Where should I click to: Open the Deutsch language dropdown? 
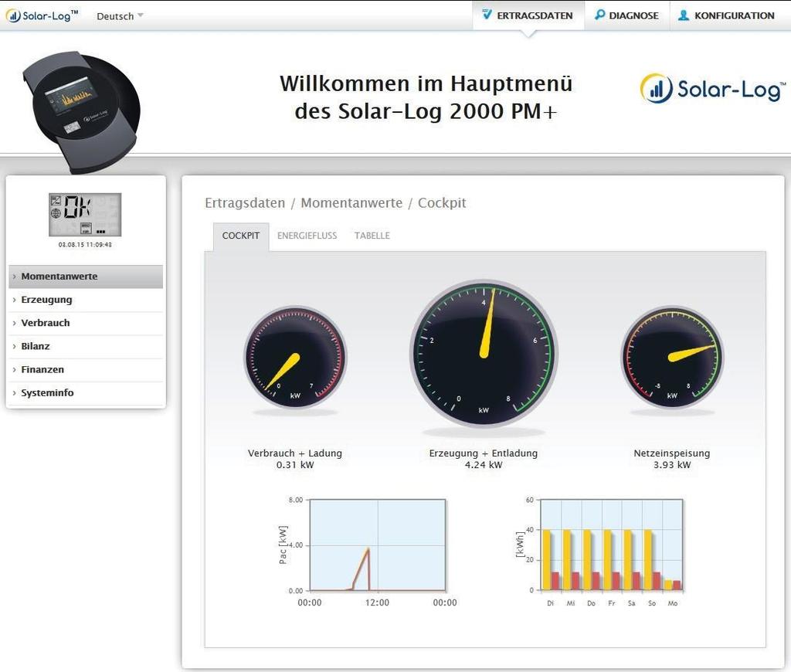(x=120, y=16)
